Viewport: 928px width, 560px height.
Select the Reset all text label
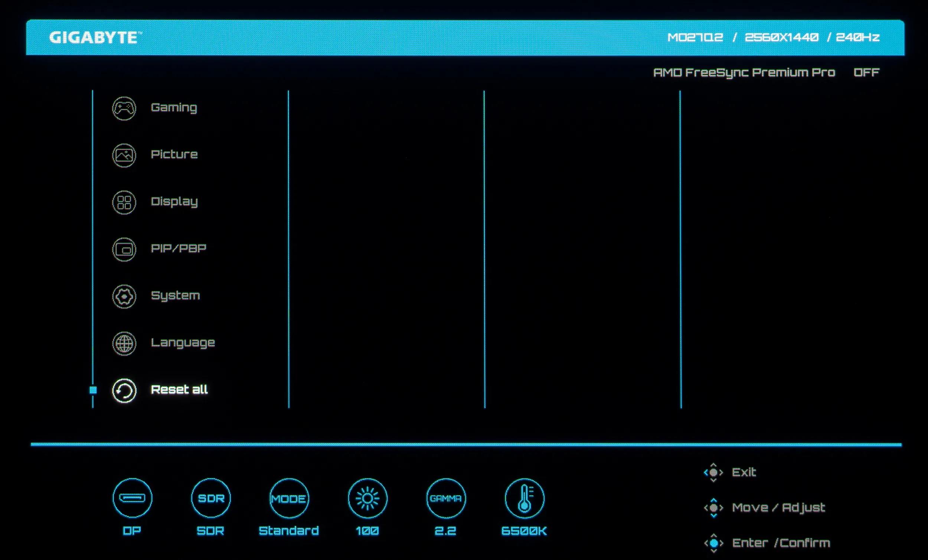179,389
